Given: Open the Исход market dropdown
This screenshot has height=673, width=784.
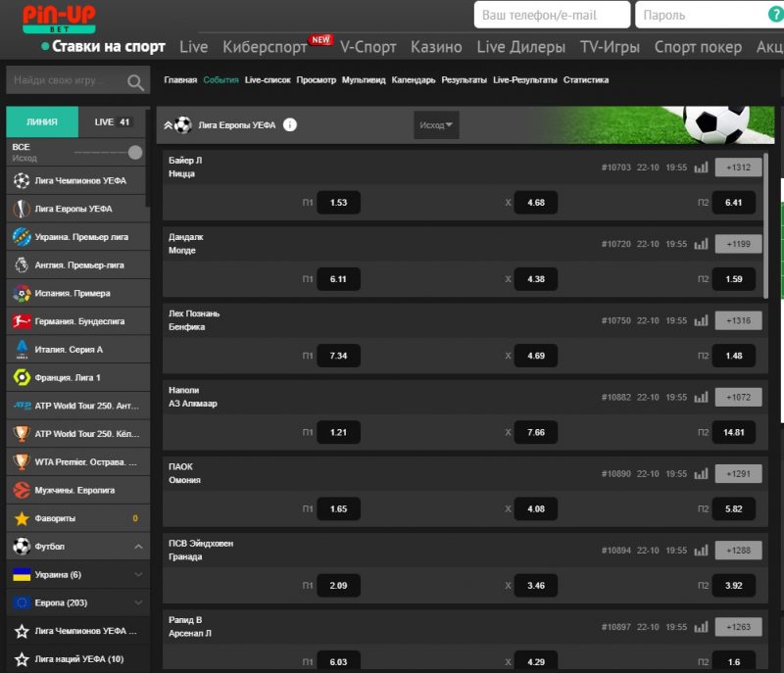Looking at the screenshot, I should click(x=436, y=125).
